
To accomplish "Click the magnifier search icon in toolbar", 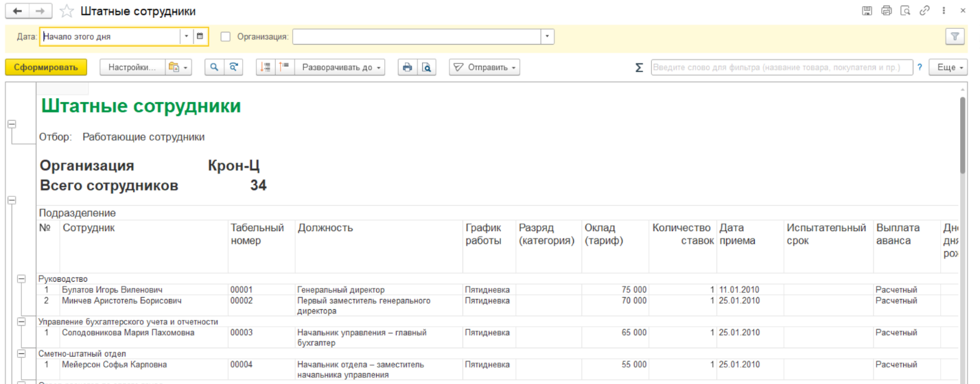I will pyautogui.click(x=214, y=67).
